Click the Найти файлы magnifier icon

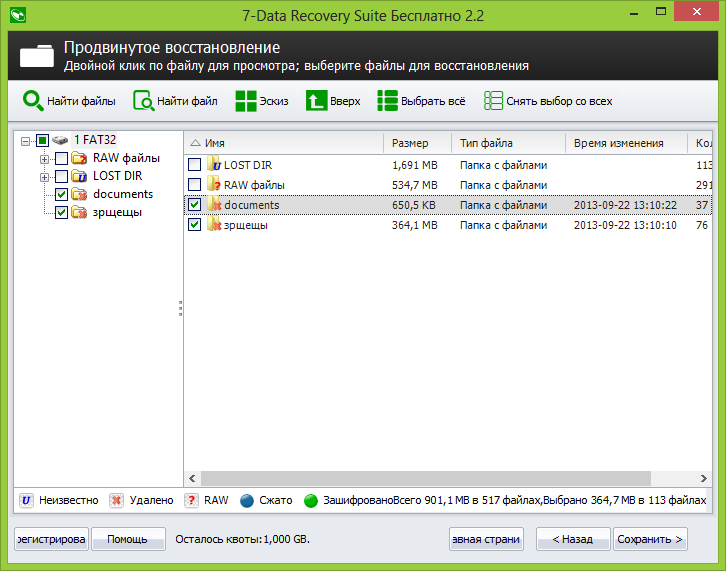(33, 101)
